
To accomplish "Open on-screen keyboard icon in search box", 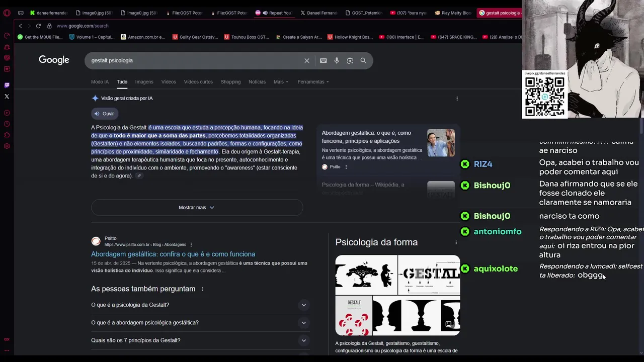I will point(324,61).
